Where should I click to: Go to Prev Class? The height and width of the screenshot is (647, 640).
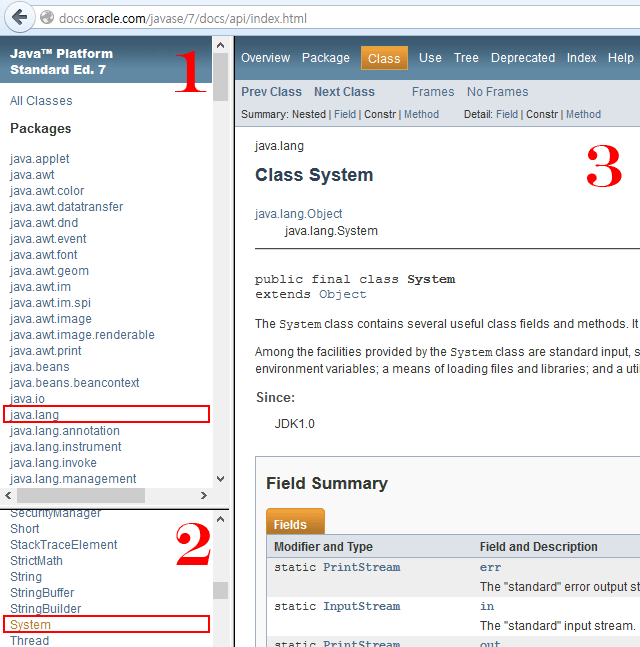[271, 92]
